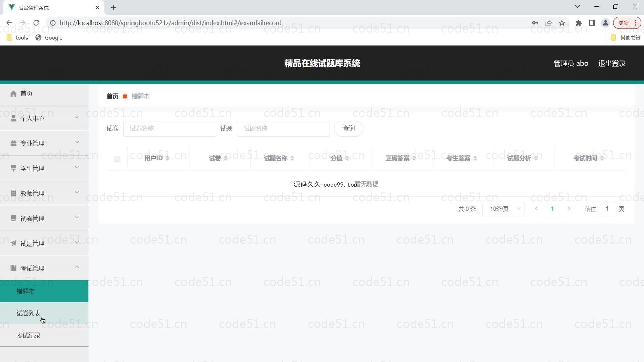This screenshot has height=362, width=644.
Task: Go back using browser back arrow
Action: click(x=9, y=23)
